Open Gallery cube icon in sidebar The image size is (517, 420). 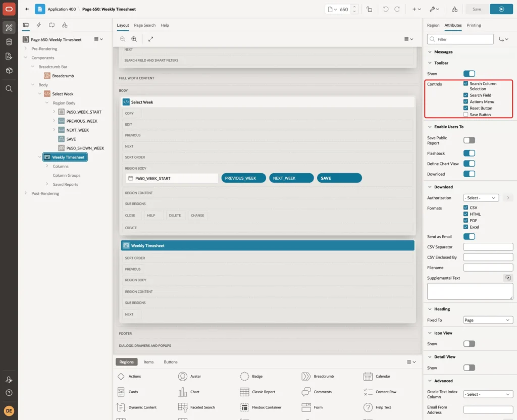(x=9, y=71)
